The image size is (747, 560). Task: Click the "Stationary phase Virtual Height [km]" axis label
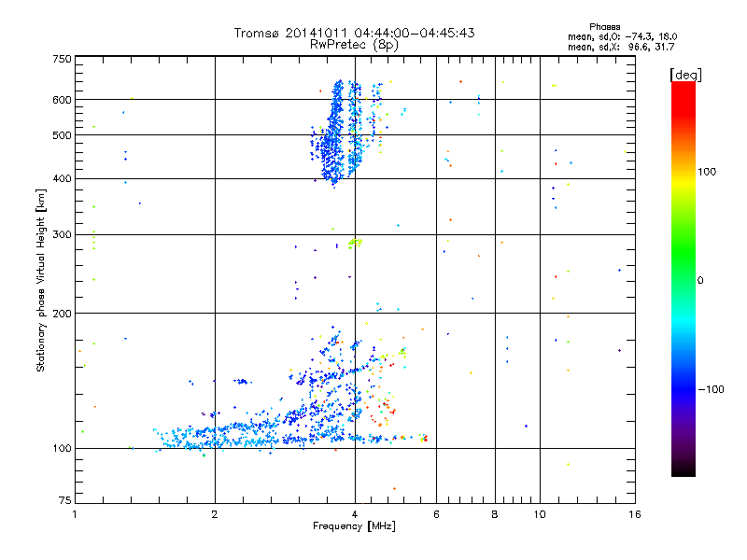(x=41, y=280)
